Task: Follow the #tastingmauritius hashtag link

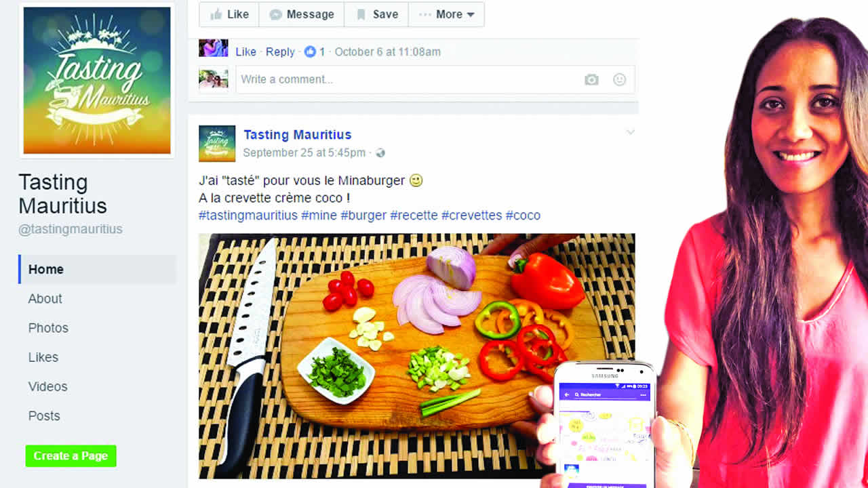Action: pos(248,216)
